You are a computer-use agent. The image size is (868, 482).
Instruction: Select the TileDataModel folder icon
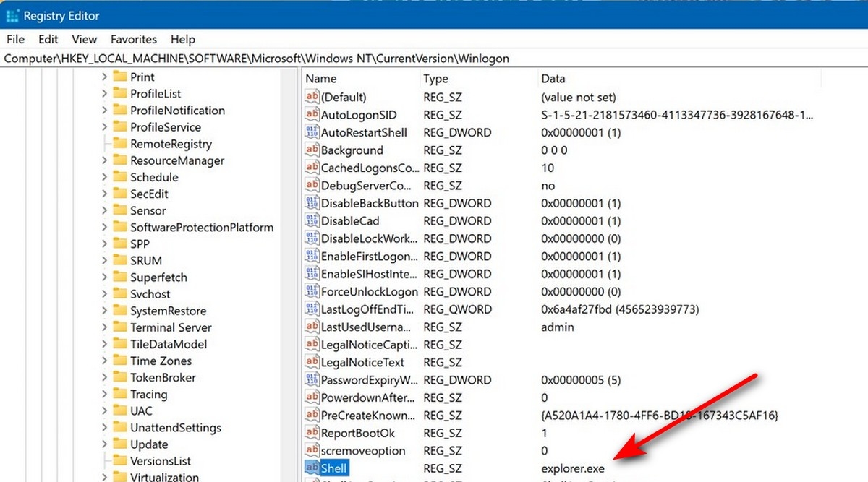click(120, 344)
